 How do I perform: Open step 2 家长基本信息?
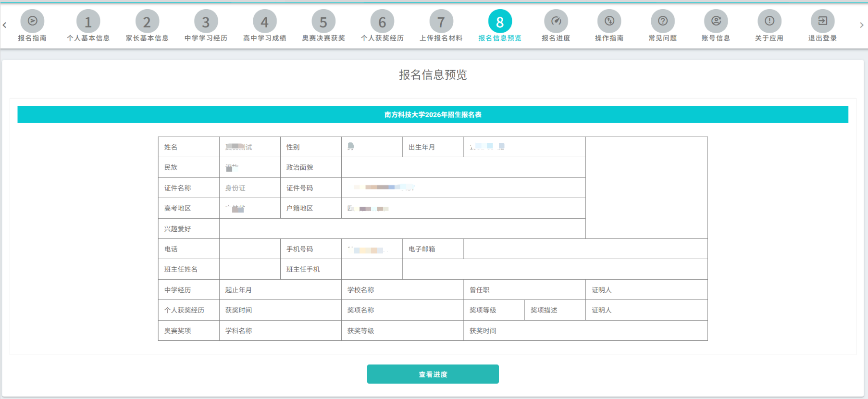(x=147, y=22)
